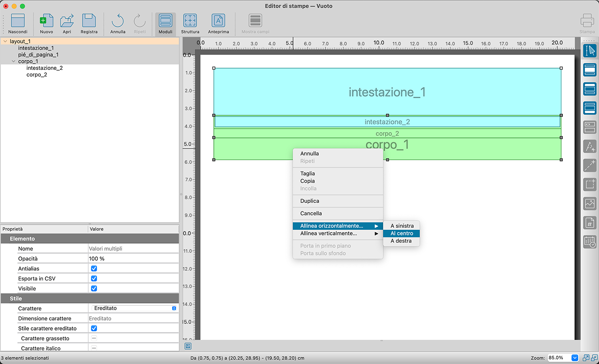The image size is (599, 364).
Task: Collapse the corpo_1 tree node
Action: (13, 61)
